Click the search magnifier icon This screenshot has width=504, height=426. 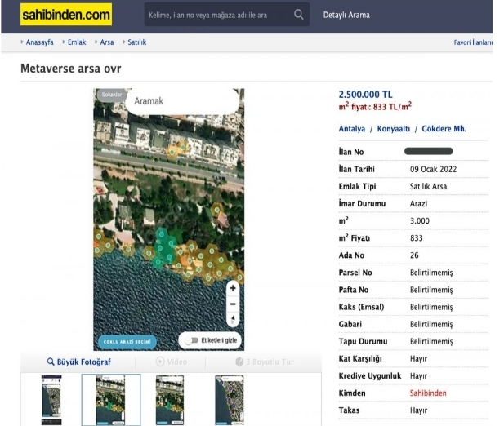pyautogui.click(x=299, y=15)
